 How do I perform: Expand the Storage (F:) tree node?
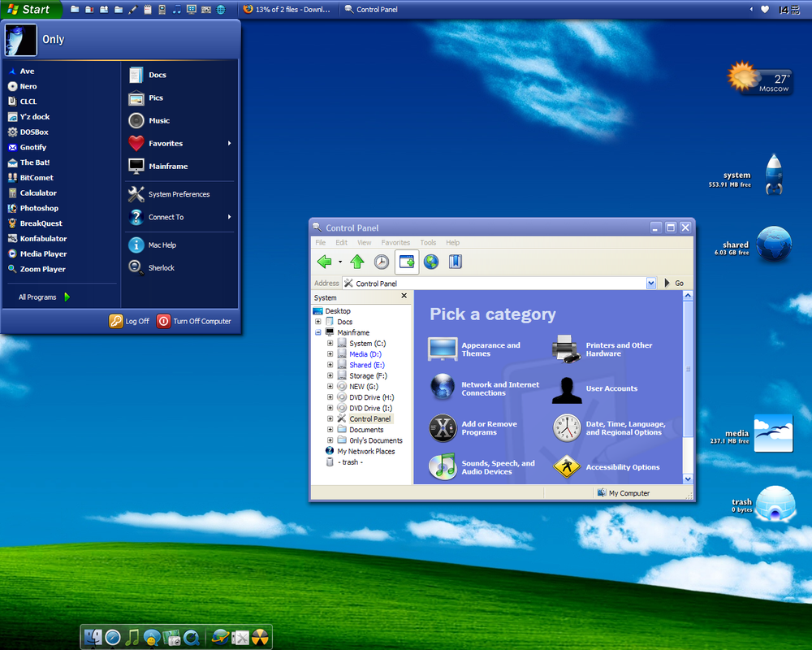pyautogui.click(x=330, y=376)
